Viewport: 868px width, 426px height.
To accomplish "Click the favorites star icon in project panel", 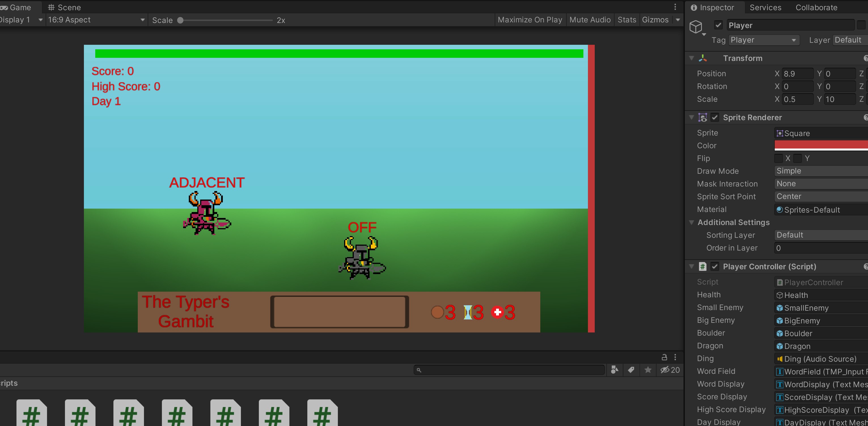I will tap(648, 370).
